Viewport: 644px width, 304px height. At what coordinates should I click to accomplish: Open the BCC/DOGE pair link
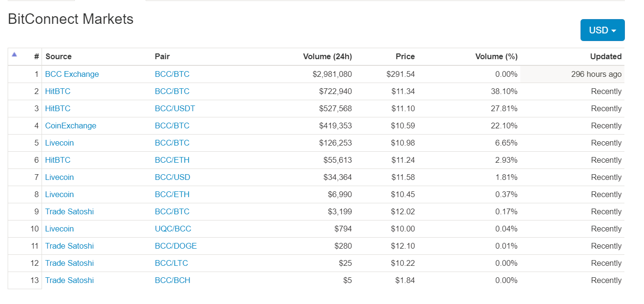point(176,246)
